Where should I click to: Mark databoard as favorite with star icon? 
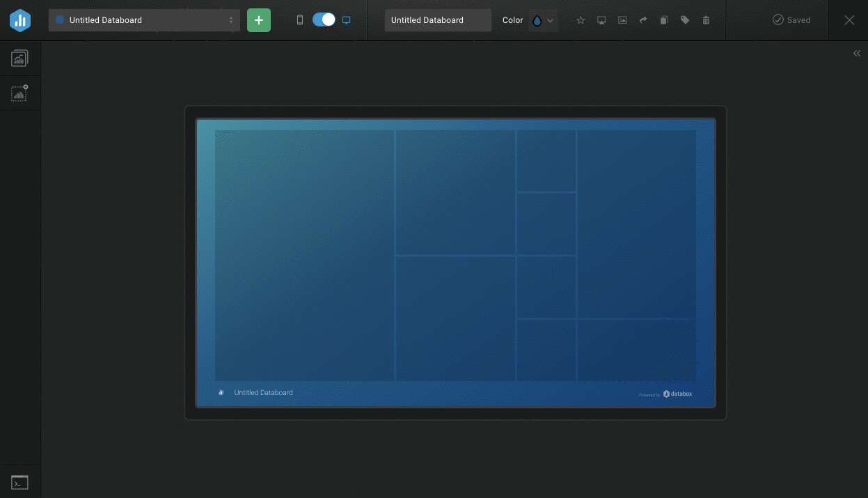coord(581,20)
